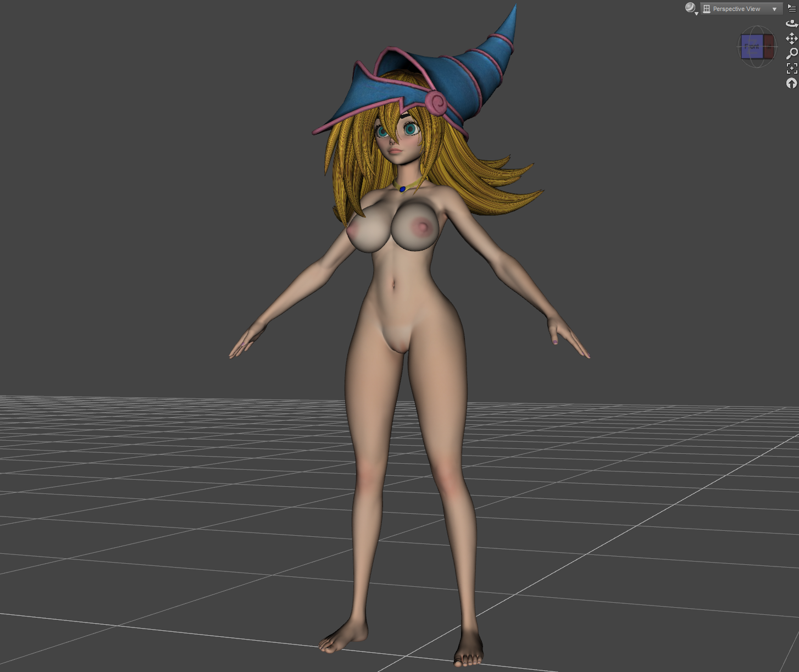Select the orbit camera control
The height and width of the screenshot is (672, 799).
tap(792, 24)
